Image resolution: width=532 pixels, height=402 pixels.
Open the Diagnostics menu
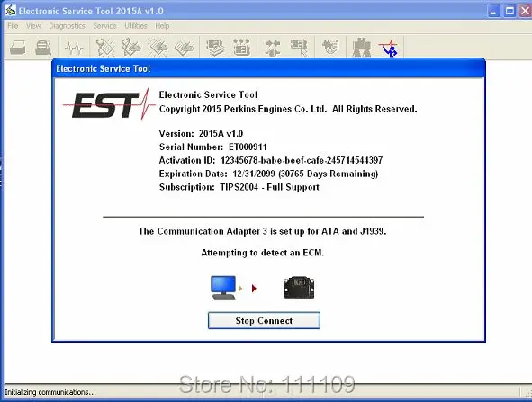click(68, 26)
